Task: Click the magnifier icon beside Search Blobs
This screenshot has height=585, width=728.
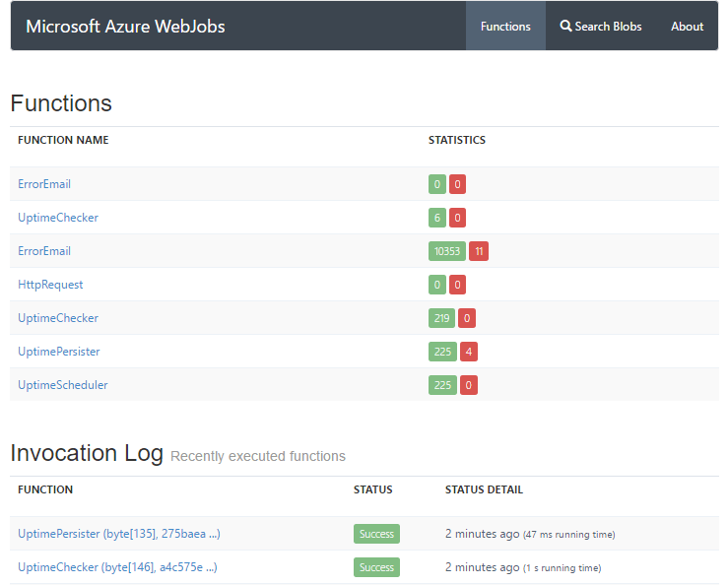Action: point(565,26)
